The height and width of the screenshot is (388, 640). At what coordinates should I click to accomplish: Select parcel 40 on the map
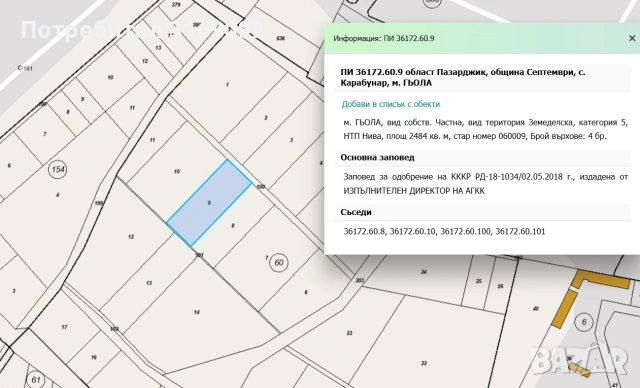[x=536, y=309]
